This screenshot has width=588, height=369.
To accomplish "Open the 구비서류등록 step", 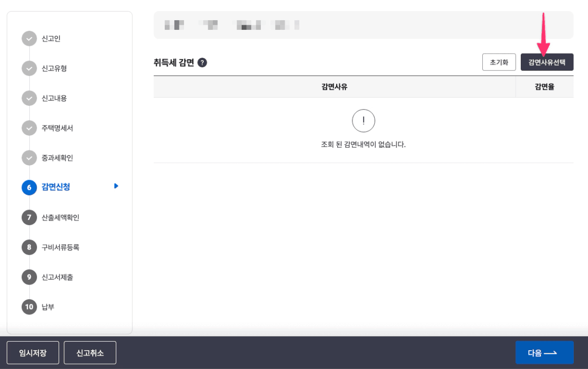I will pos(60,248).
